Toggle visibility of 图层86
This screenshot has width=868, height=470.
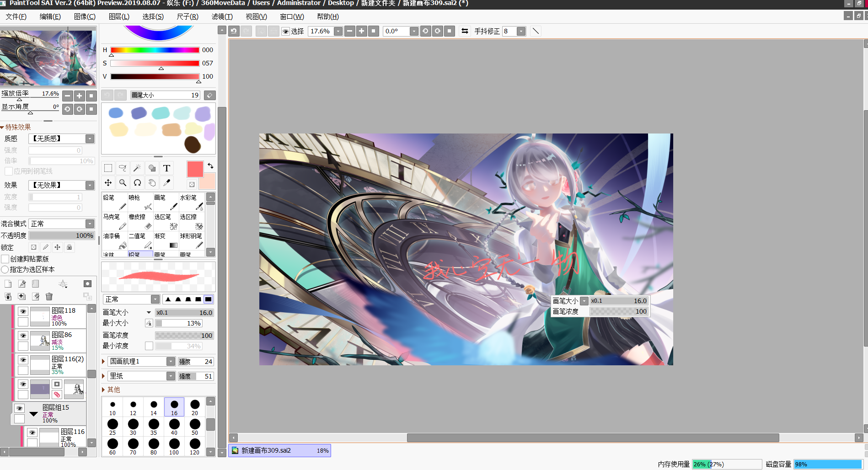23,336
